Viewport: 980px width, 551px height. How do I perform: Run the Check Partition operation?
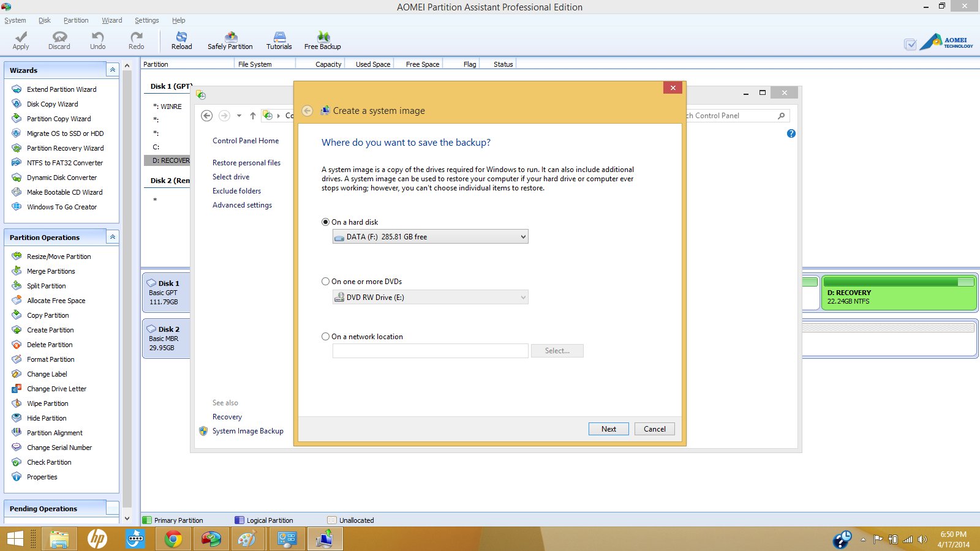pos(49,462)
